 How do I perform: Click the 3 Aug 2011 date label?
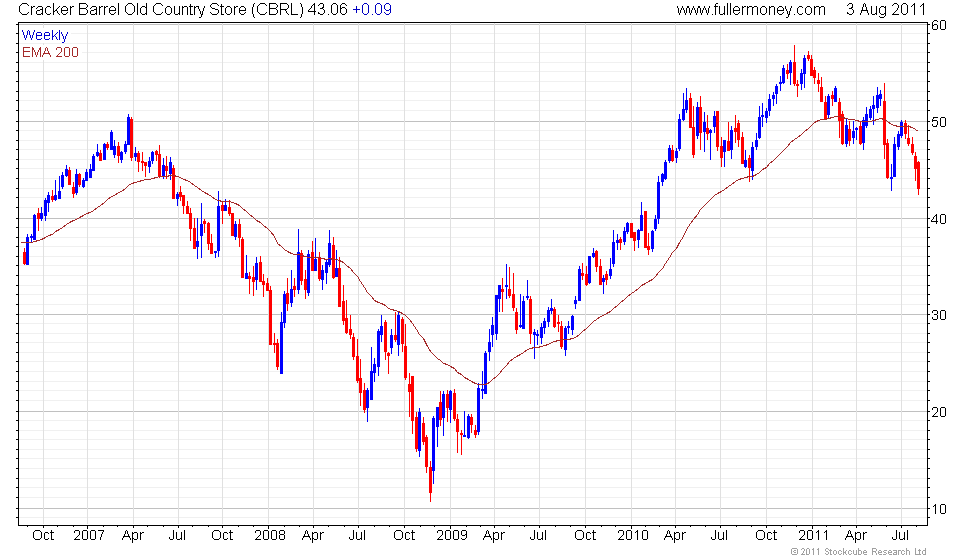point(886,10)
